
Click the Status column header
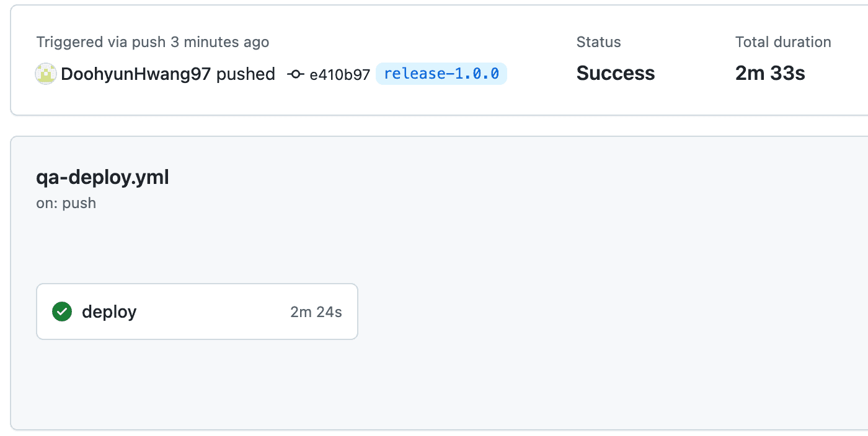pos(598,41)
